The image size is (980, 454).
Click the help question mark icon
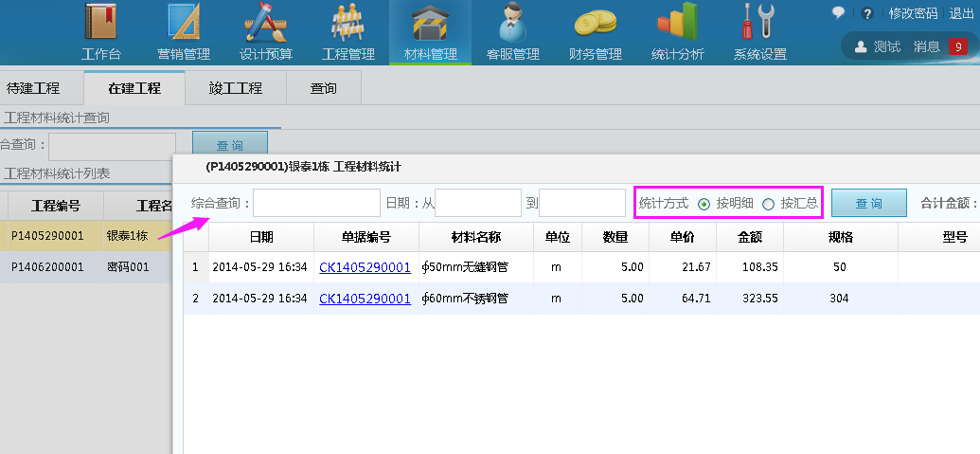(x=866, y=13)
